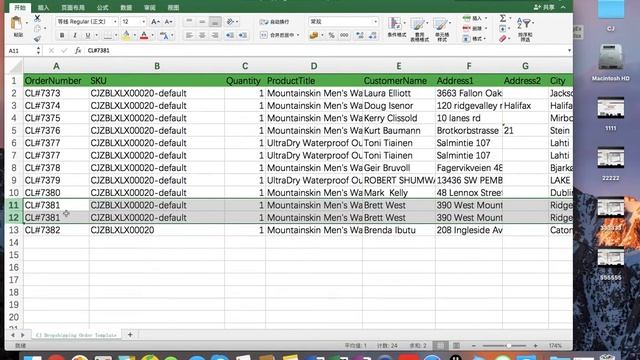
Task: Switch to the Home (开始) ribbon tab
Action: (x=20, y=8)
